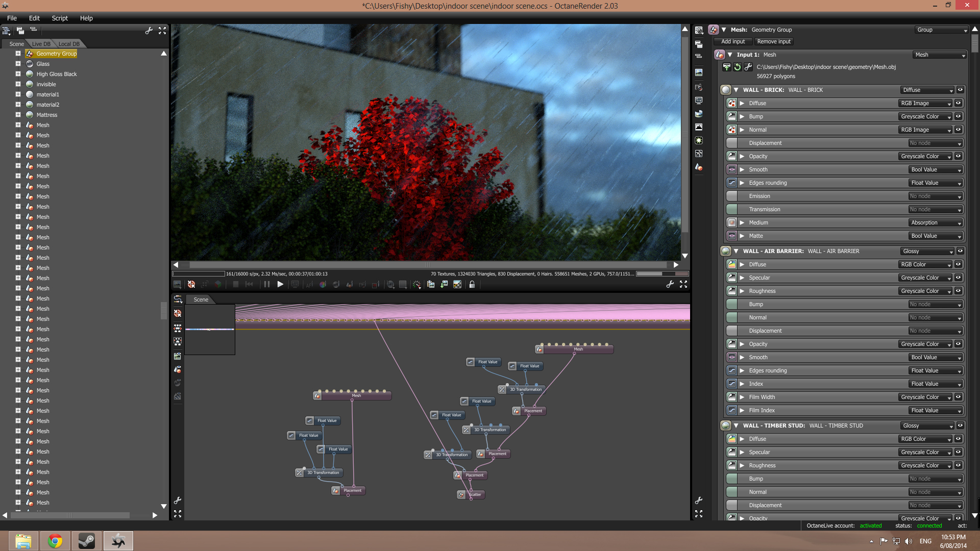Expand the Glass item in the scene tree
The width and height of the screenshot is (980, 551).
pyautogui.click(x=18, y=64)
